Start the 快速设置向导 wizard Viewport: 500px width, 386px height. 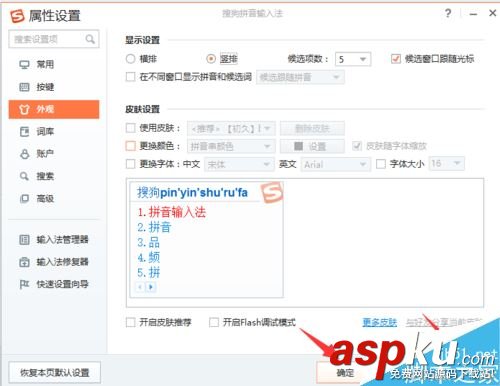[54, 284]
